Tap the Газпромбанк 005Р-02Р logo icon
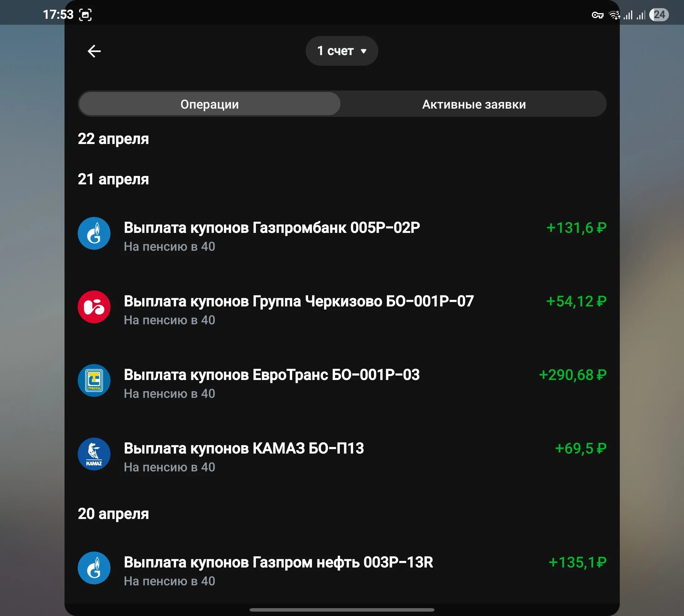The height and width of the screenshot is (616, 684). tap(94, 234)
